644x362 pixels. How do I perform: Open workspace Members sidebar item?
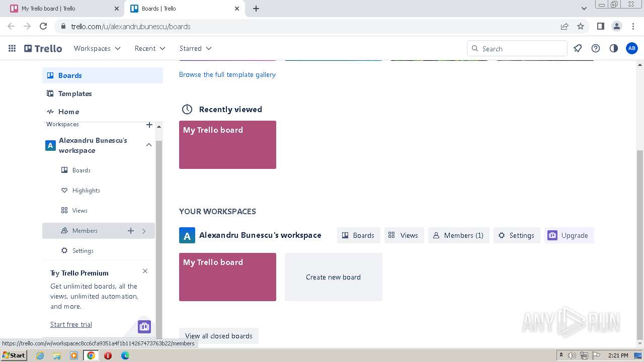pos(99,231)
